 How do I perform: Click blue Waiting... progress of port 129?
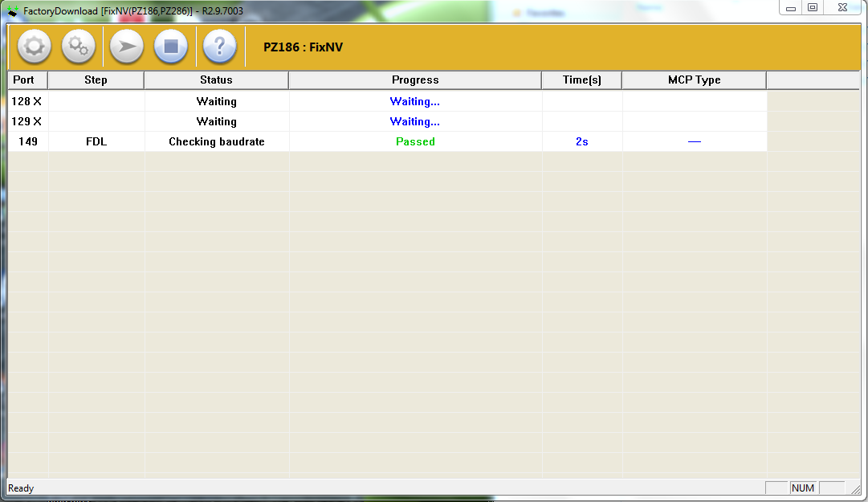[x=414, y=121]
